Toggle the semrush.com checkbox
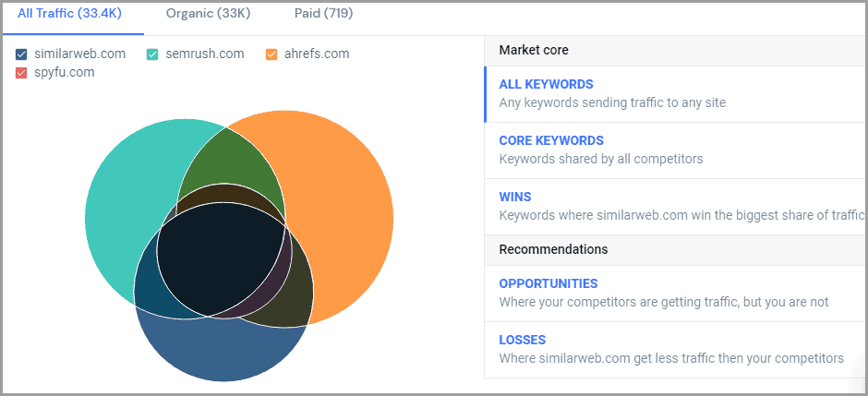The image size is (868, 396). tap(153, 54)
